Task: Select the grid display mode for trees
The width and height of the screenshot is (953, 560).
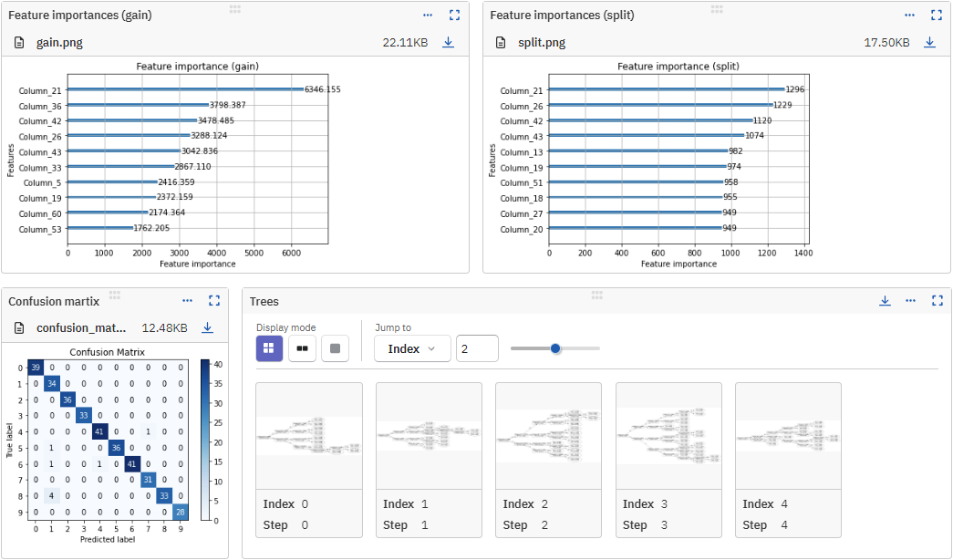Action: coord(269,348)
